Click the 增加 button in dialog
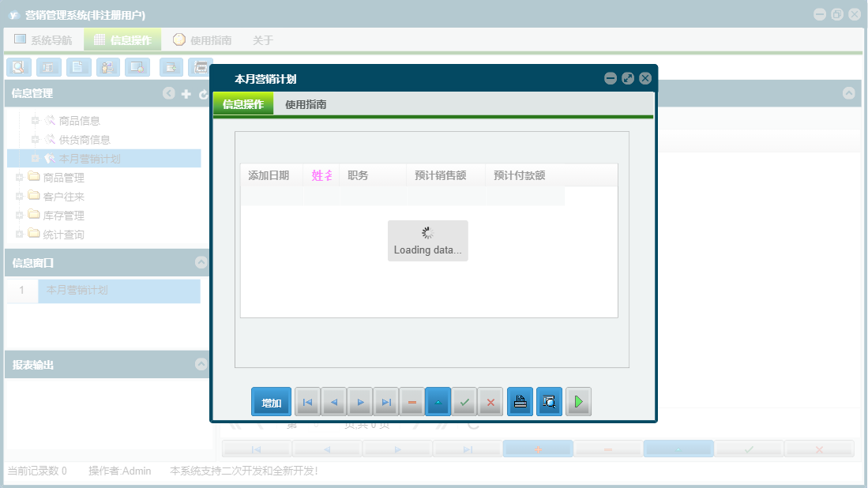 [x=271, y=402]
